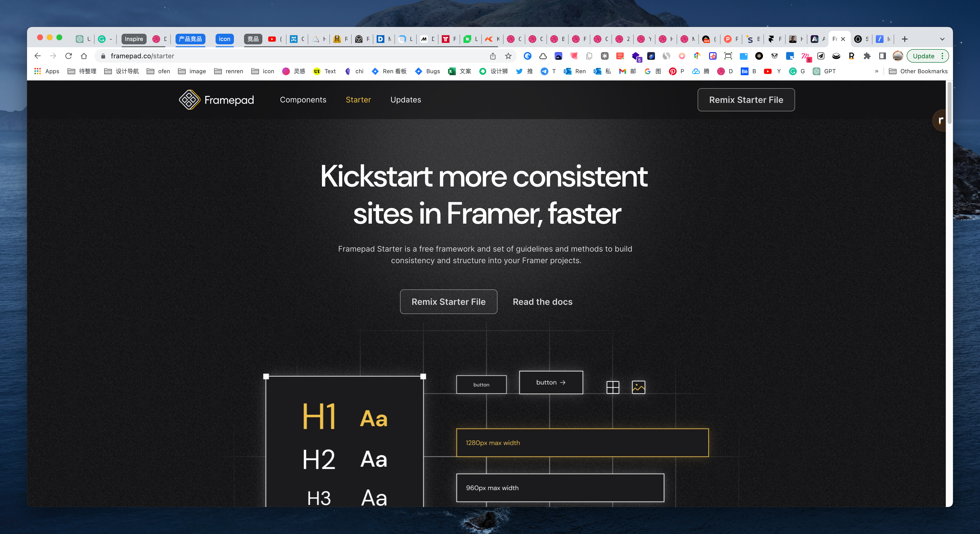Viewport: 980px width, 534px height.
Task: Open the Extensions puzzle icon
Action: [867, 56]
